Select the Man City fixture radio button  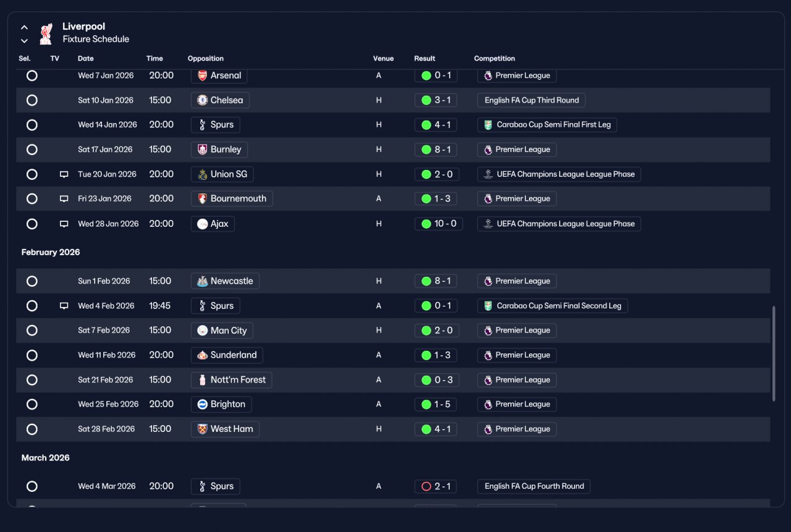point(32,331)
